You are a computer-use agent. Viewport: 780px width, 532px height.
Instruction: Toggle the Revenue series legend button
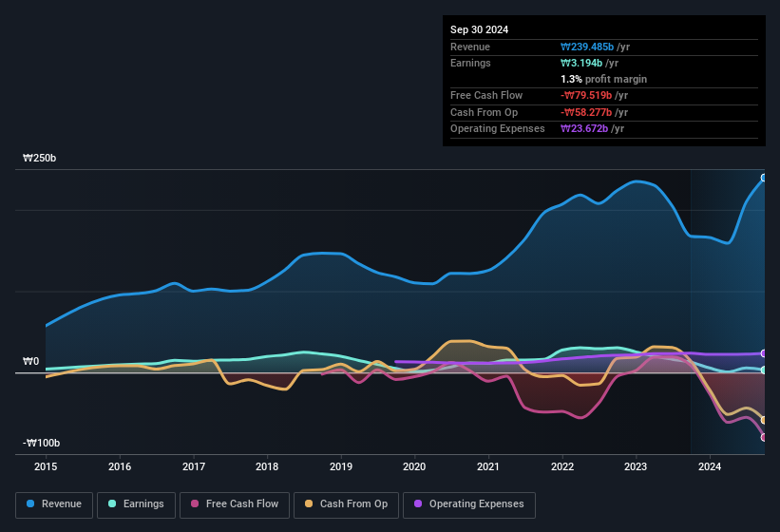54,504
